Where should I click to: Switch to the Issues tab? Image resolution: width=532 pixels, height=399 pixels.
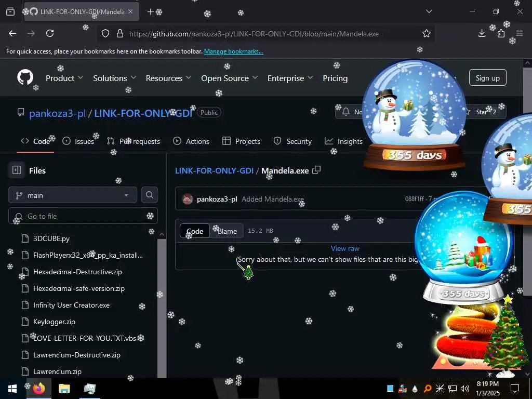click(78, 141)
